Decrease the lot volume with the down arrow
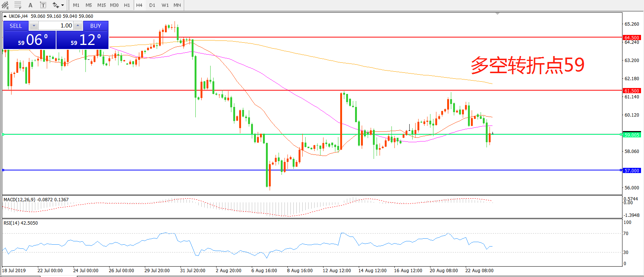 click(x=34, y=26)
